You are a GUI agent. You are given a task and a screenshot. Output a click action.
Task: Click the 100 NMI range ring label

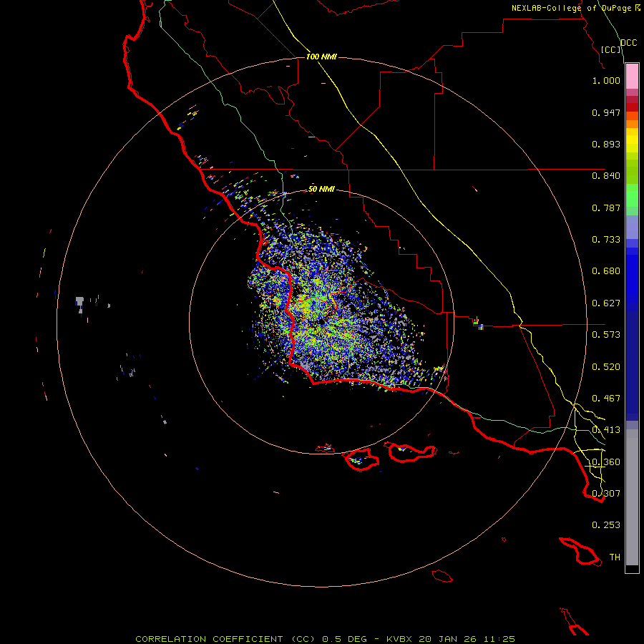pyautogui.click(x=321, y=57)
